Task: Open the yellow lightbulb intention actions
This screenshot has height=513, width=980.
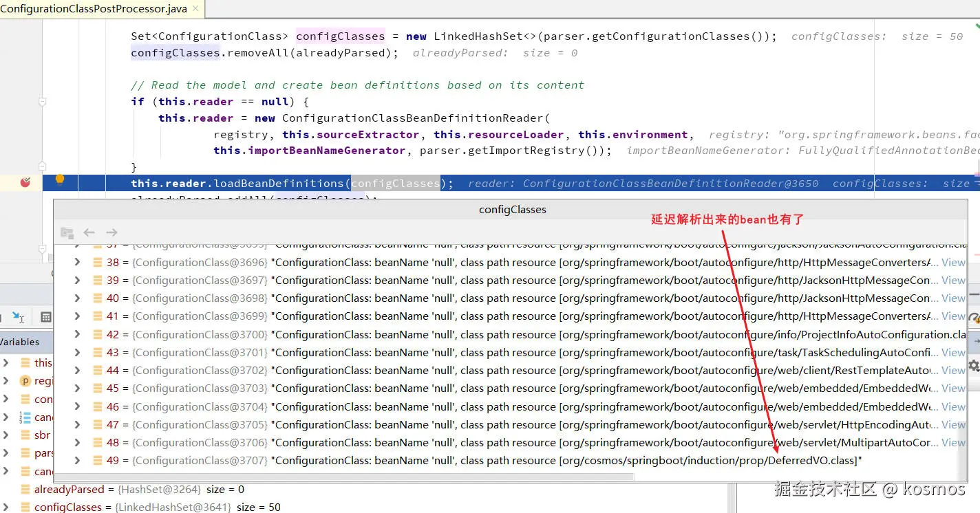Action: [x=60, y=180]
